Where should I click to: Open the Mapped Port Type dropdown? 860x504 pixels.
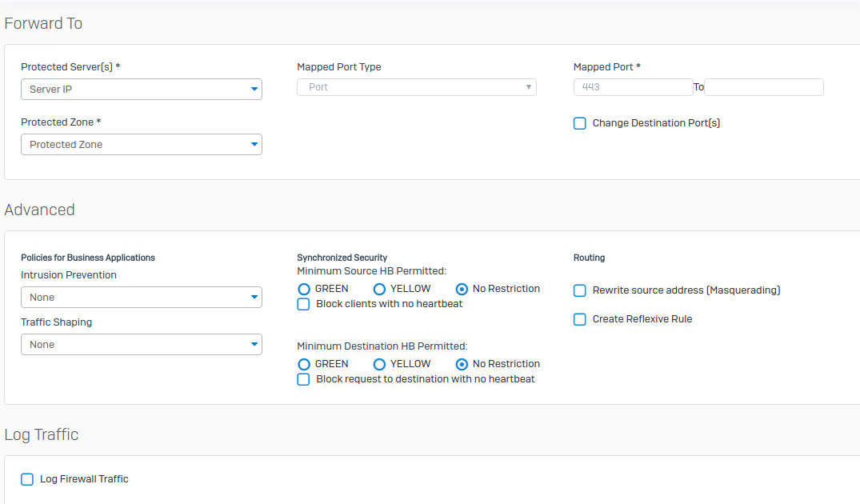point(416,87)
